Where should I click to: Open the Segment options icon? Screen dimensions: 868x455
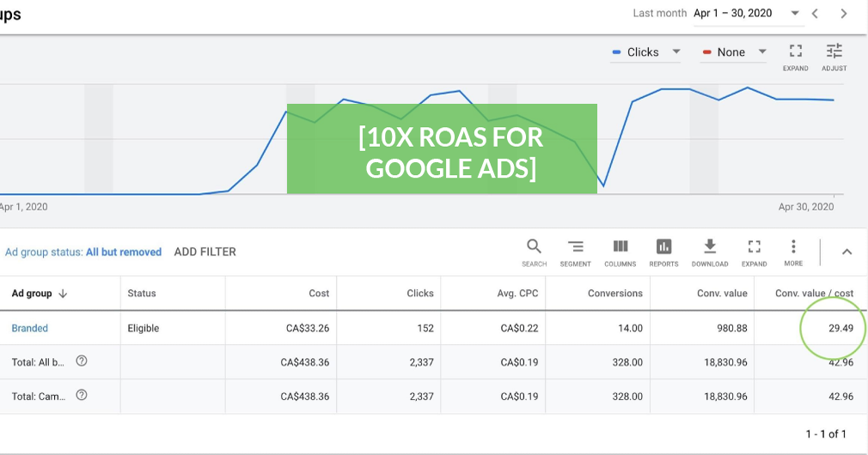click(x=575, y=247)
